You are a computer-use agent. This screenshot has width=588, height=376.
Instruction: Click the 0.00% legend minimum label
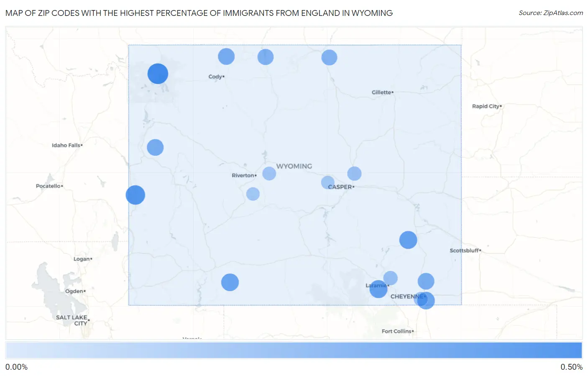[x=17, y=367]
